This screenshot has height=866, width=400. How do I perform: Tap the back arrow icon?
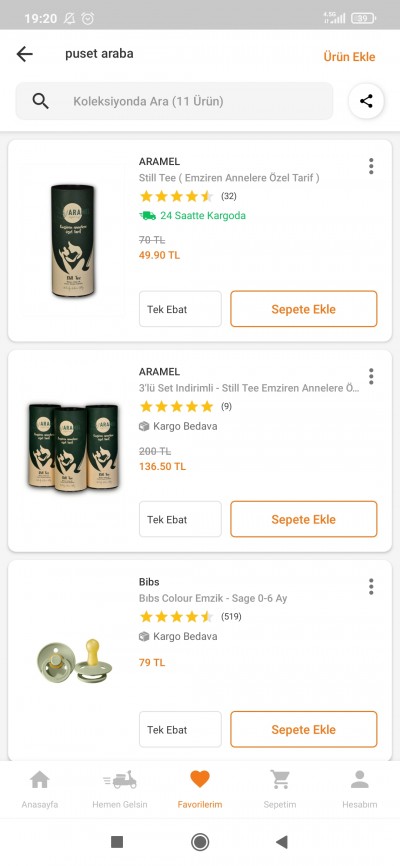24,54
